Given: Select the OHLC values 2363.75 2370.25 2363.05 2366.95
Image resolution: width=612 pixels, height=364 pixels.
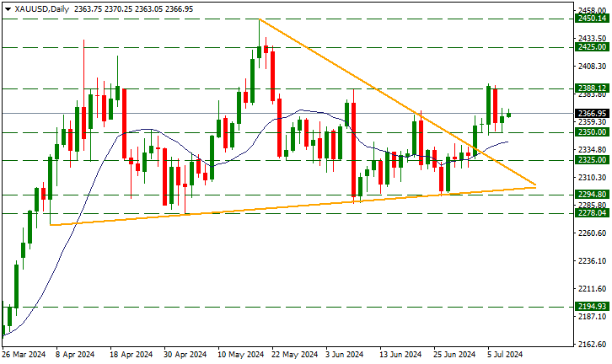Looking at the screenshot, I should coord(133,9).
